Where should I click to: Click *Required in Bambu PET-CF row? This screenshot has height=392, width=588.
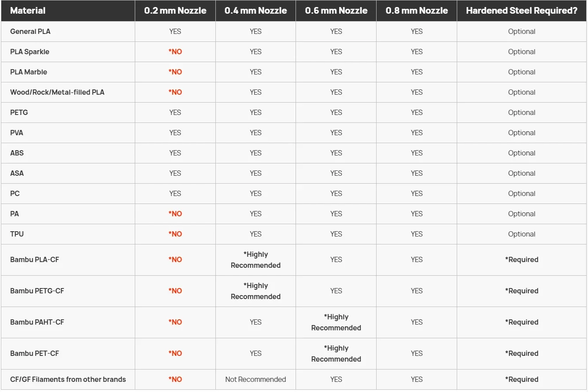(x=521, y=353)
